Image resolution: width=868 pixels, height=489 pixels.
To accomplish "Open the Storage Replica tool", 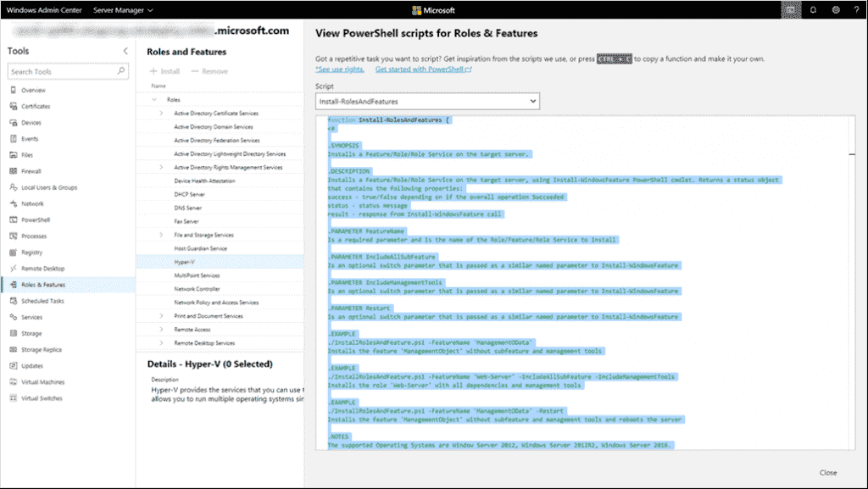I will coord(68,350).
